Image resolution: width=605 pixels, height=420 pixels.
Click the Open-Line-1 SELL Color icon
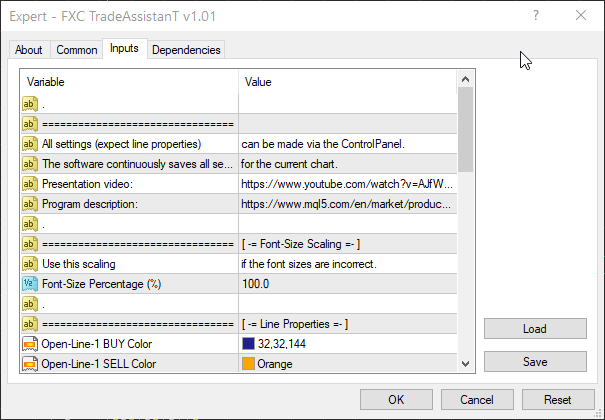click(29, 364)
